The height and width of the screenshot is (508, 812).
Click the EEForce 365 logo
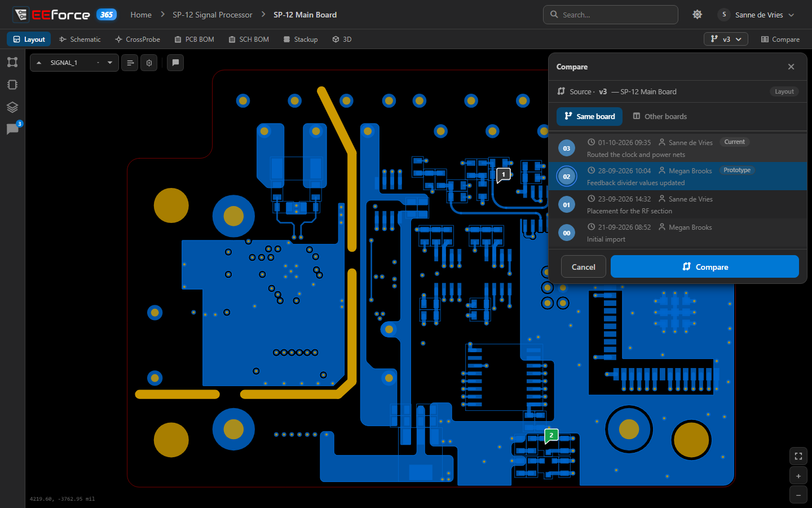(65, 15)
